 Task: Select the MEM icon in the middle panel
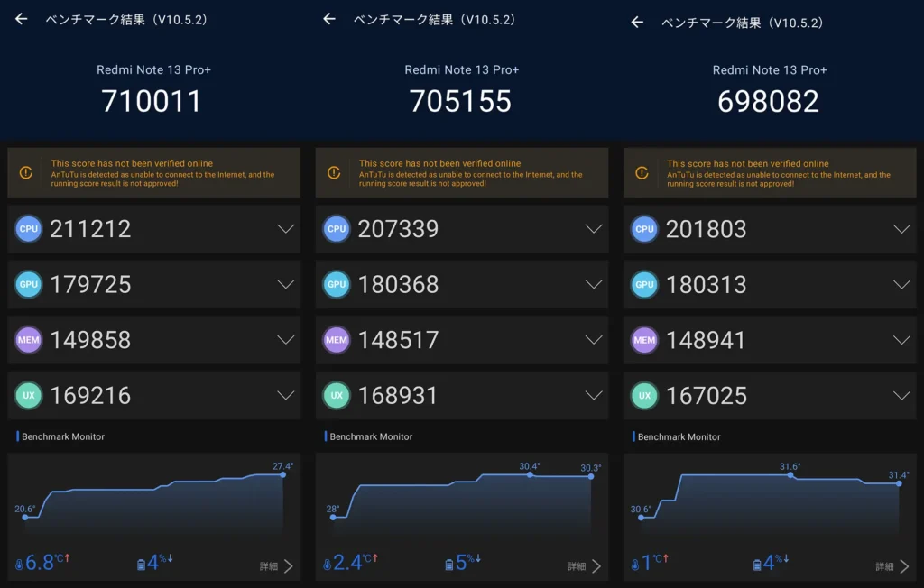tap(336, 340)
